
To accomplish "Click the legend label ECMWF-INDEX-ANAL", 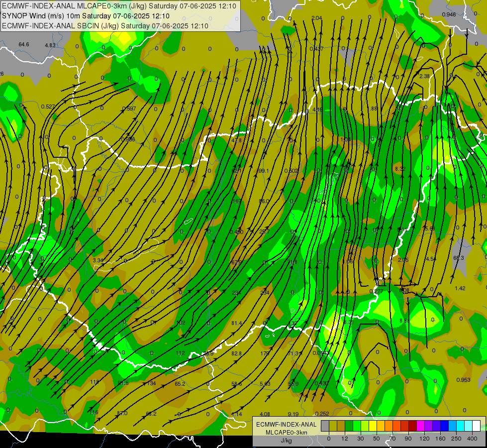I will click(x=287, y=425).
